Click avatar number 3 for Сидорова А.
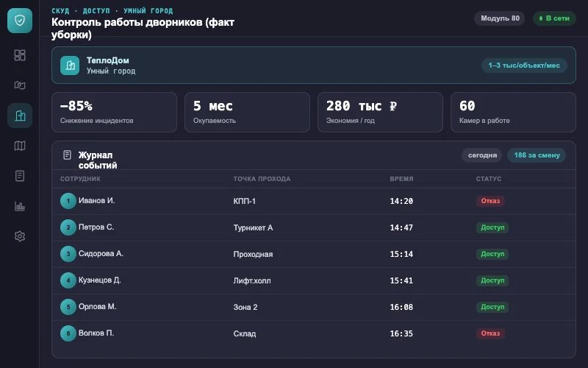 pyautogui.click(x=68, y=254)
